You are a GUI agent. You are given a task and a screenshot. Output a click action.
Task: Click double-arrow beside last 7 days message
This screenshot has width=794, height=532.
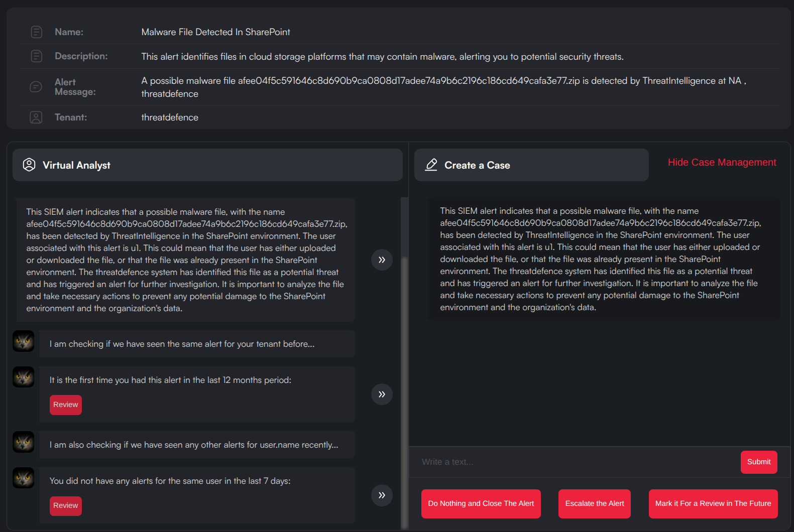[382, 495]
